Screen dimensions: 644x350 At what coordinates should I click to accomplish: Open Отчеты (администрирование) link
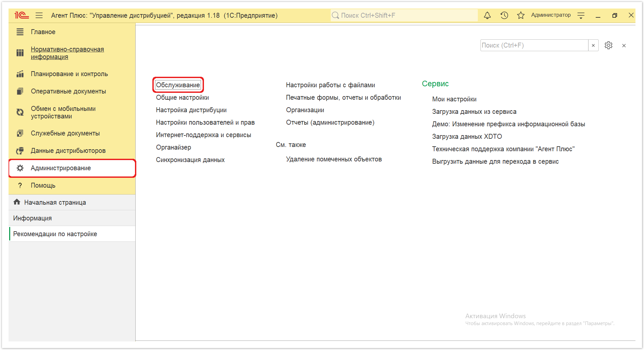330,122
